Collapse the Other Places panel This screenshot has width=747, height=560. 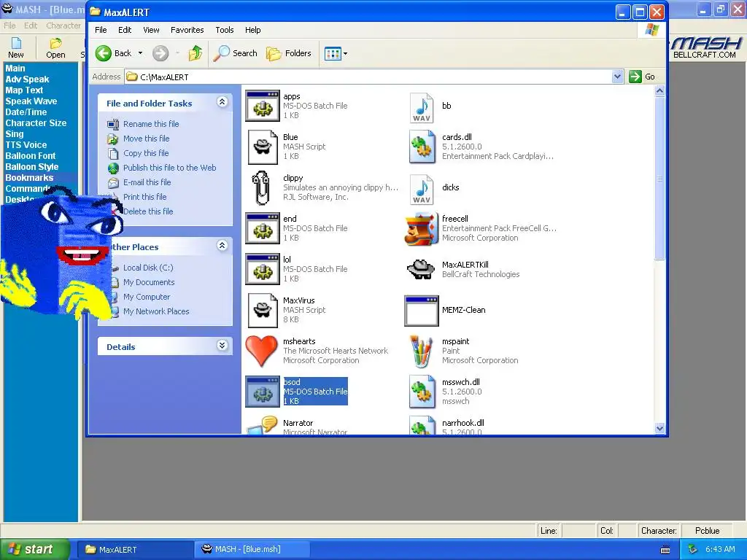222,246
